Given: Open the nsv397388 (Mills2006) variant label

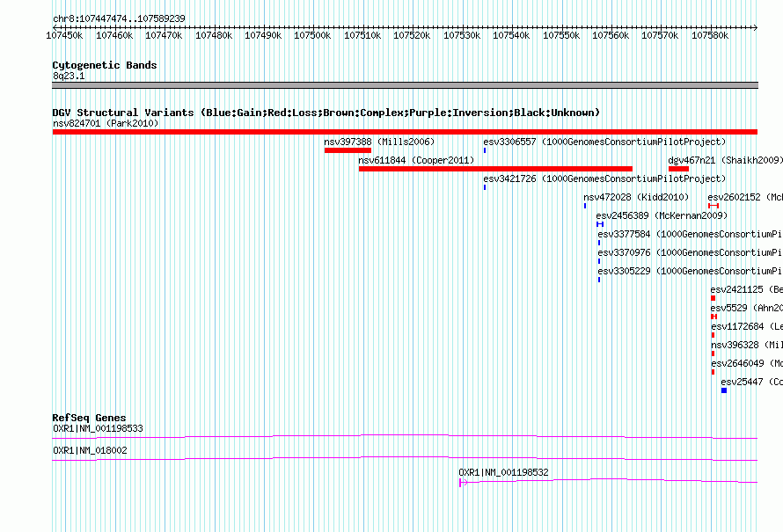Looking at the screenshot, I should (379, 142).
